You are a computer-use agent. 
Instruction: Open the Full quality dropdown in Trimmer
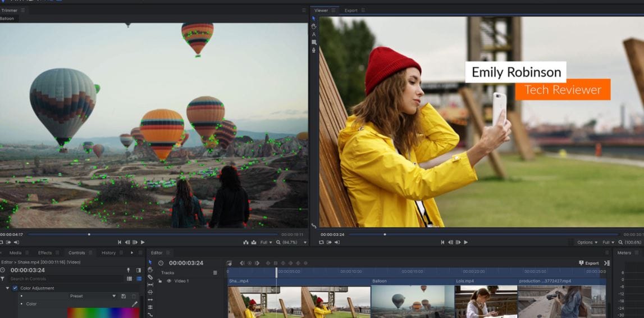[266, 242]
